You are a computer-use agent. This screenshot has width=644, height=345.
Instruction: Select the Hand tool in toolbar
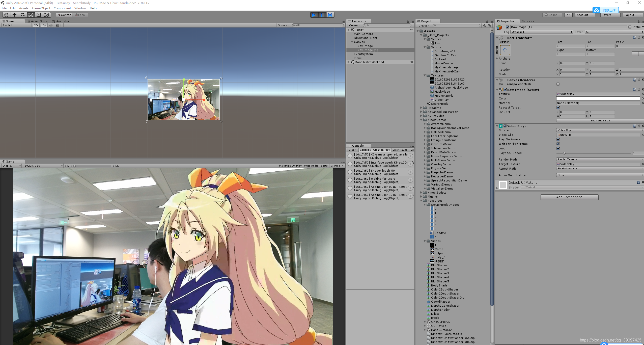point(6,15)
